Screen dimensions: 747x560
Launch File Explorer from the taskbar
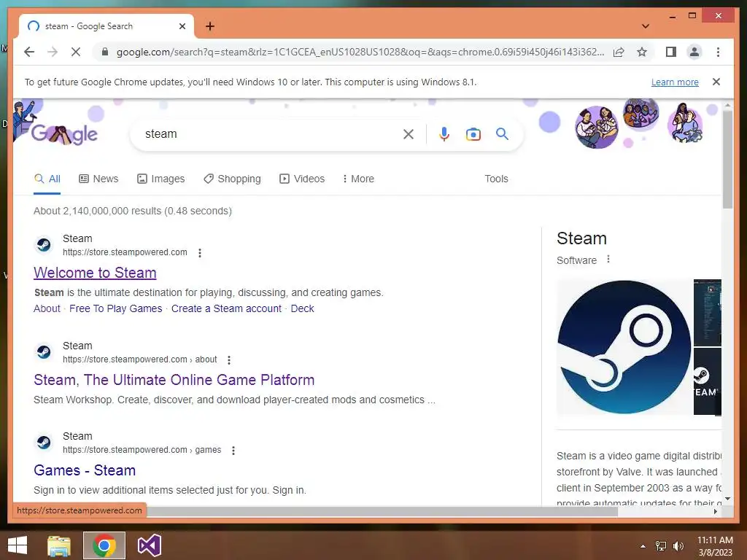tap(59, 545)
